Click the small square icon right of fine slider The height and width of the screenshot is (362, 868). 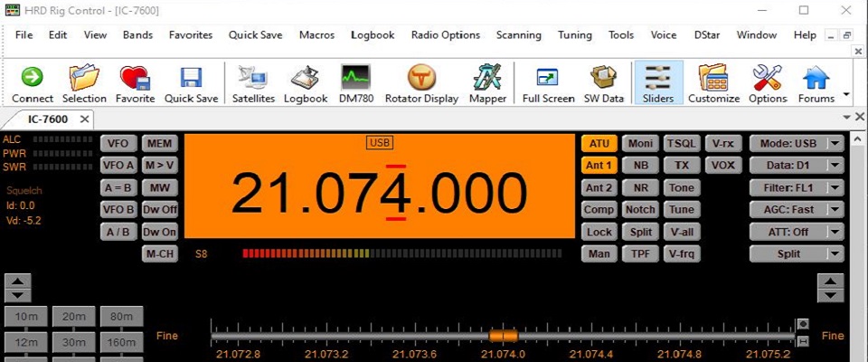[803, 324]
